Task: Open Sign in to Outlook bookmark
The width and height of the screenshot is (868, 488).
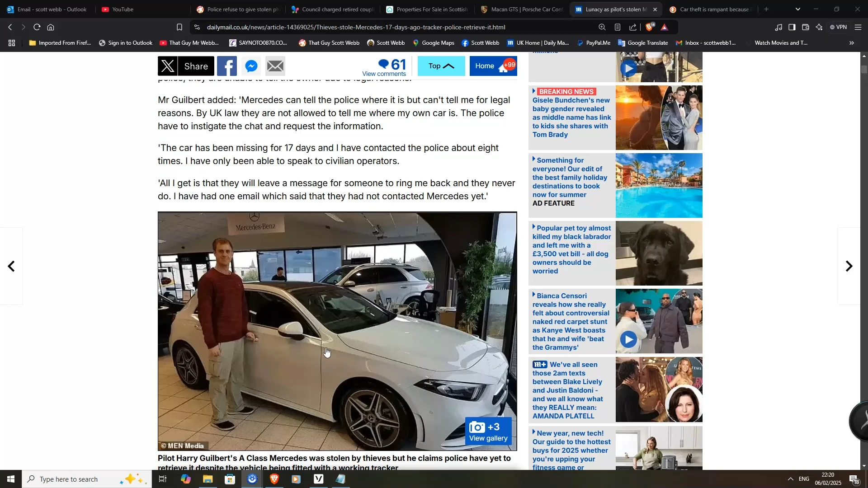Action: [x=125, y=43]
